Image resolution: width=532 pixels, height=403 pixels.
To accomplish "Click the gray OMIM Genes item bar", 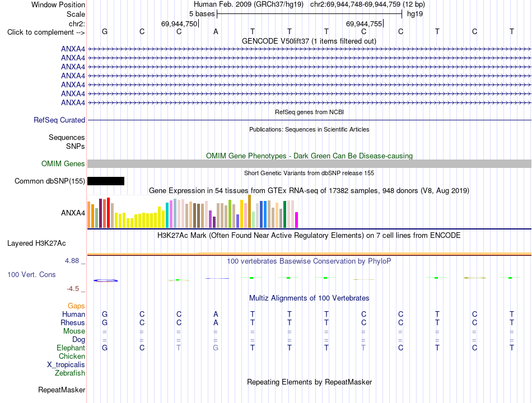I will 309,164.
